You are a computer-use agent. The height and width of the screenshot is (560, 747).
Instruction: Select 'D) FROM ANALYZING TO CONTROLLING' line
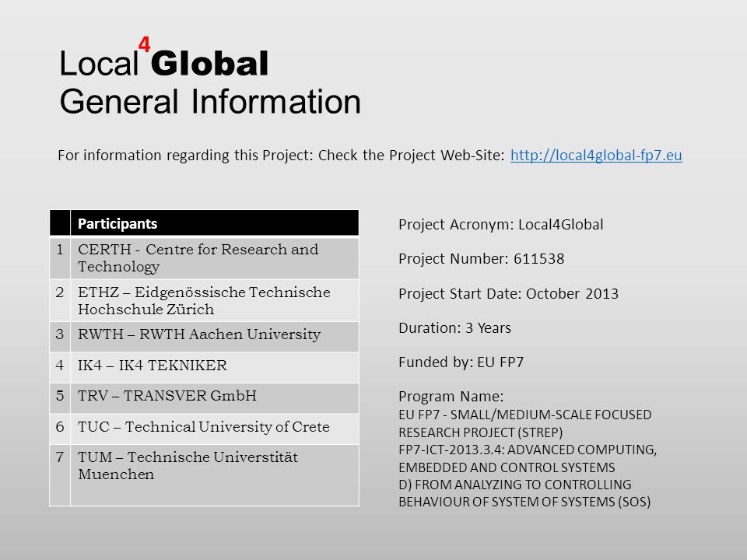[x=514, y=485]
